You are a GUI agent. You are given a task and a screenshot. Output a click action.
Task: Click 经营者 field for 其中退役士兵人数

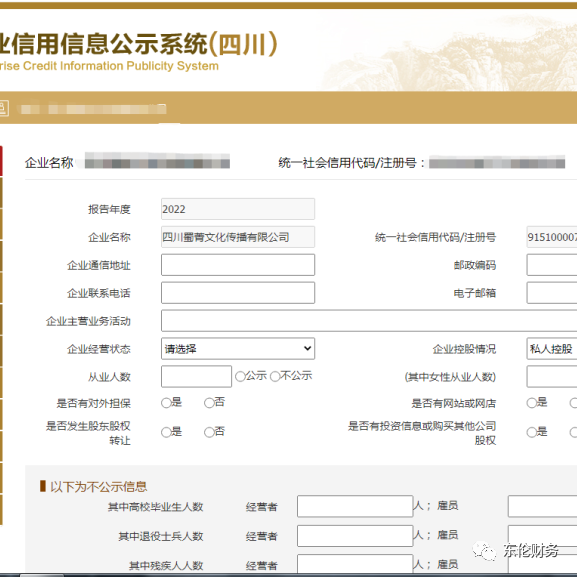pos(355,536)
